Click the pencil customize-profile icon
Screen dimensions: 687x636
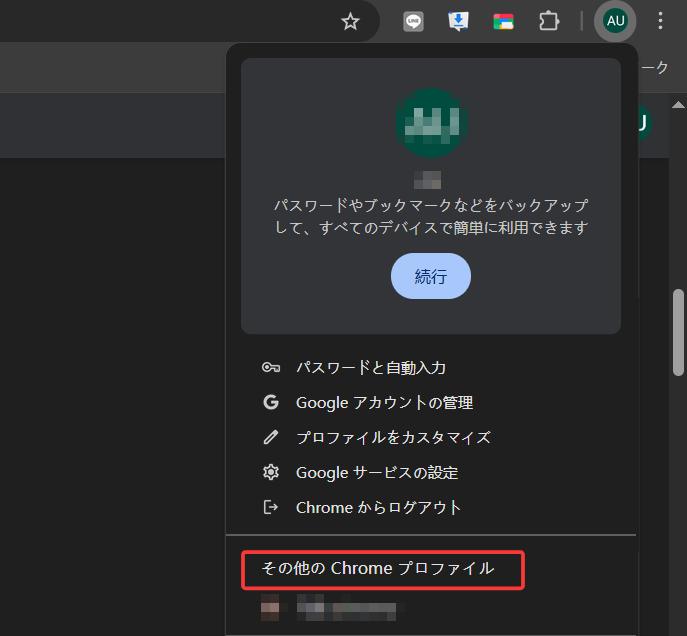[271, 437]
